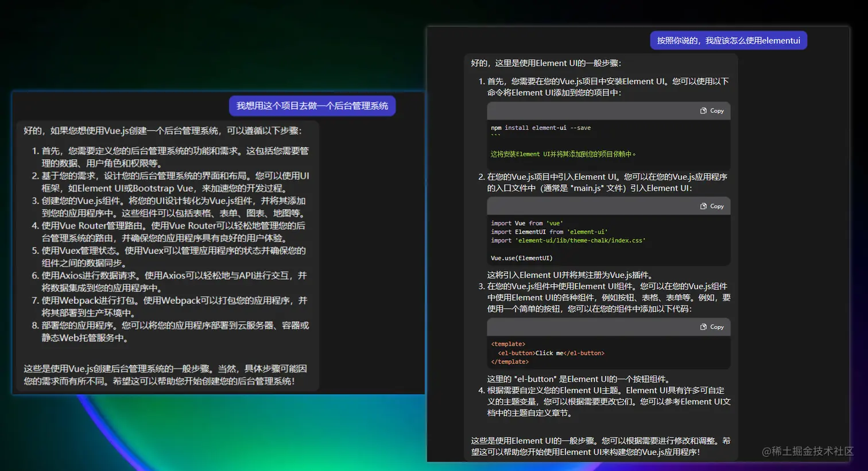Click the sentence "这里的 "el-button" 是Element UI的一个按钮组件"
Screen dimensions: 868x471
(x=579, y=379)
